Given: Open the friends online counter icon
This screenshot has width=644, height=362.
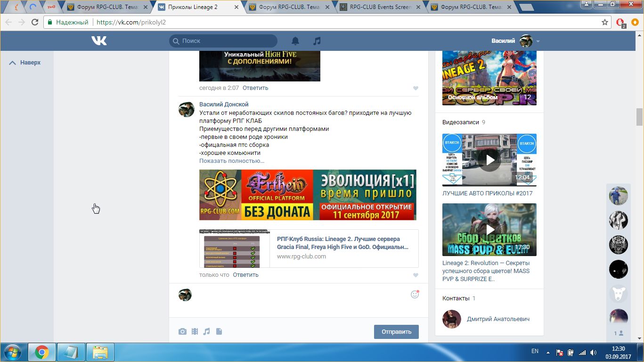Looking at the screenshot, I should pyautogui.click(x=619, y=333).
